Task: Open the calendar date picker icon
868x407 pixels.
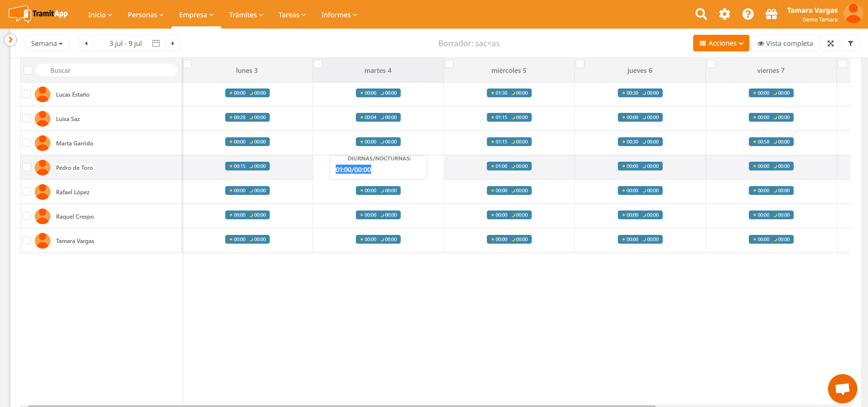Action: click(156, 44)
